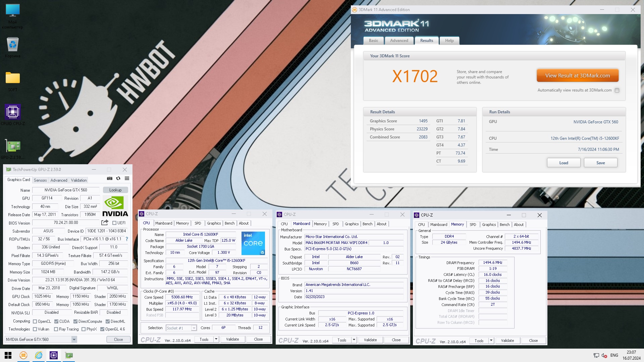Click the Lookup button in GPU-Z
This screenshot has height=362, width=644.
pos(115,190)
